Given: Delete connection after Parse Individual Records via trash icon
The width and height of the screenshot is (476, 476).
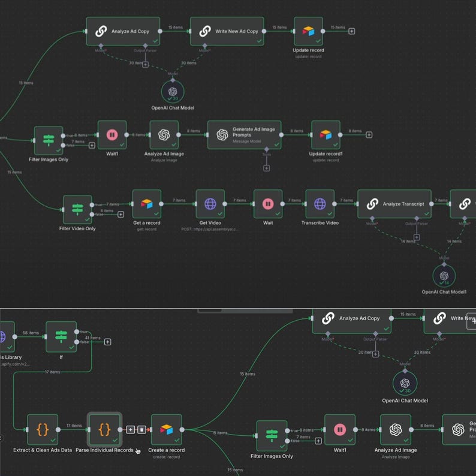Looking at the screenshot, I should (x=141, y=430).
